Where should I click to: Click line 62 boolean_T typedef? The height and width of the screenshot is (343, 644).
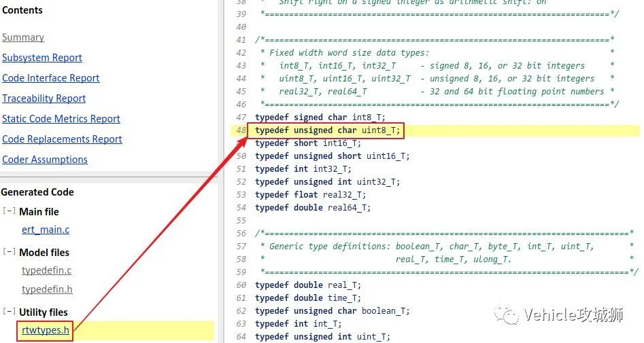(x=333, y=311)
